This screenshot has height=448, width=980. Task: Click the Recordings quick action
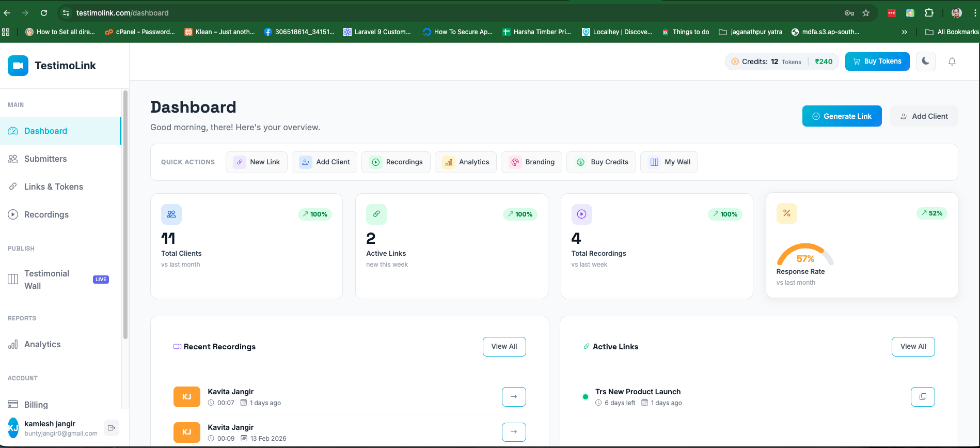(x=396, y=162)
